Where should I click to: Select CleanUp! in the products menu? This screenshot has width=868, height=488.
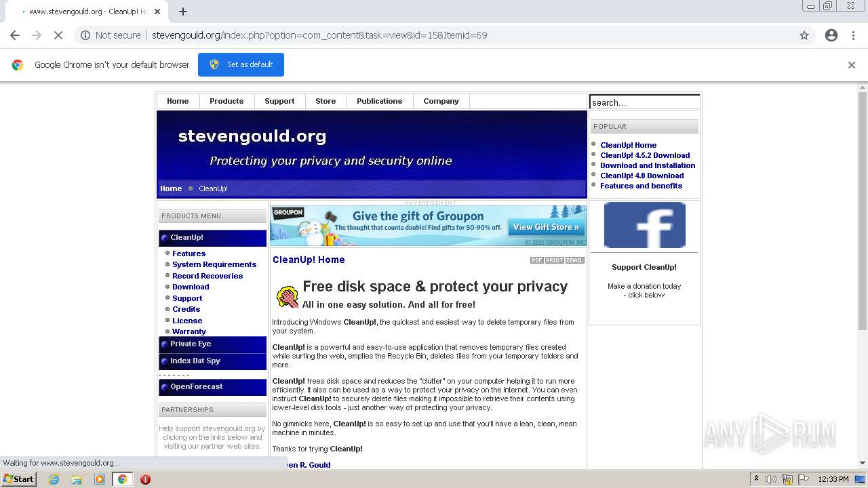coord(212,238)
